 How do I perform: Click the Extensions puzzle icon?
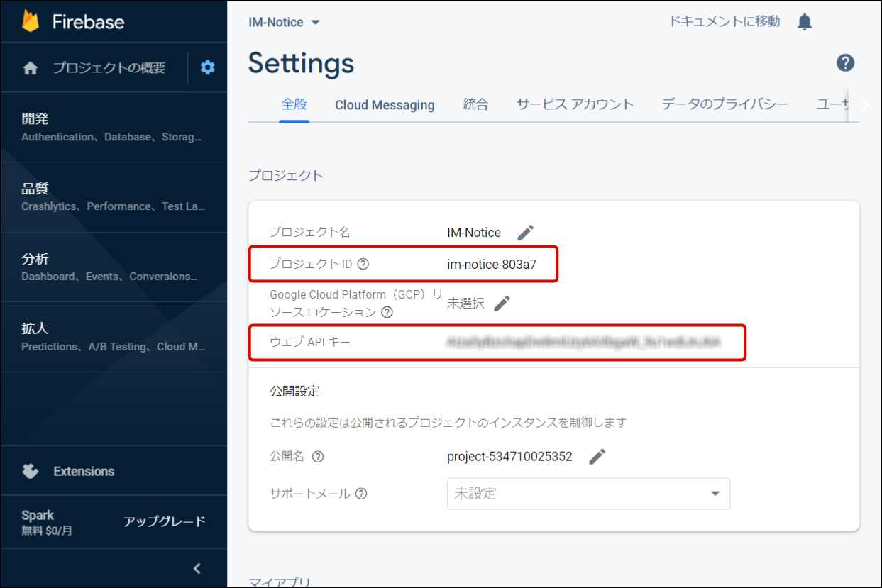click(x=30, y=471)
